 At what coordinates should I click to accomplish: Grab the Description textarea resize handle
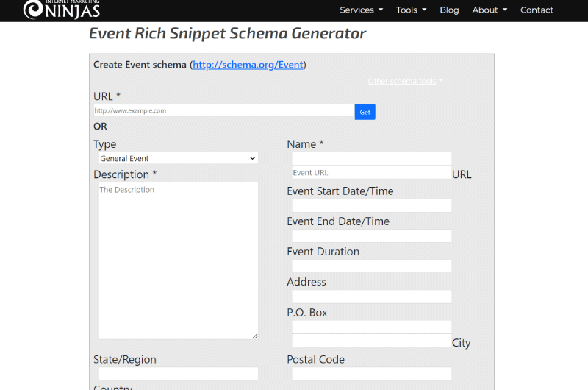(x=255, y=336)
